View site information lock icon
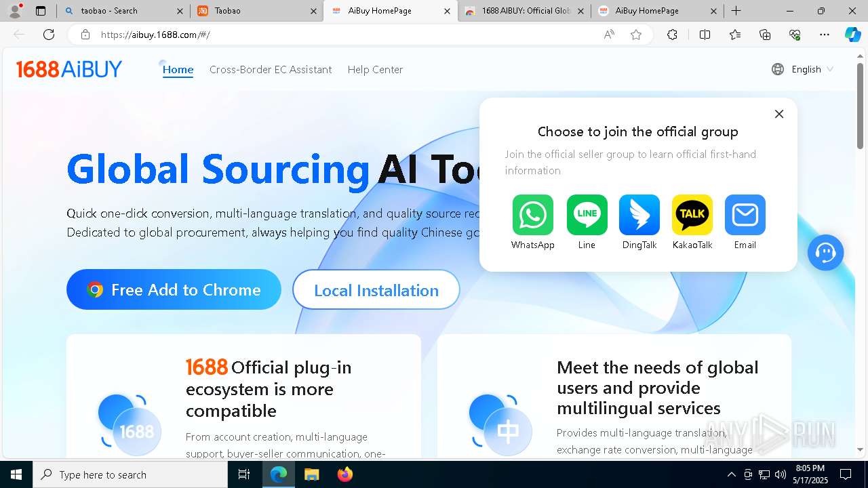This screenshot has width=868, height=488. 85,35
